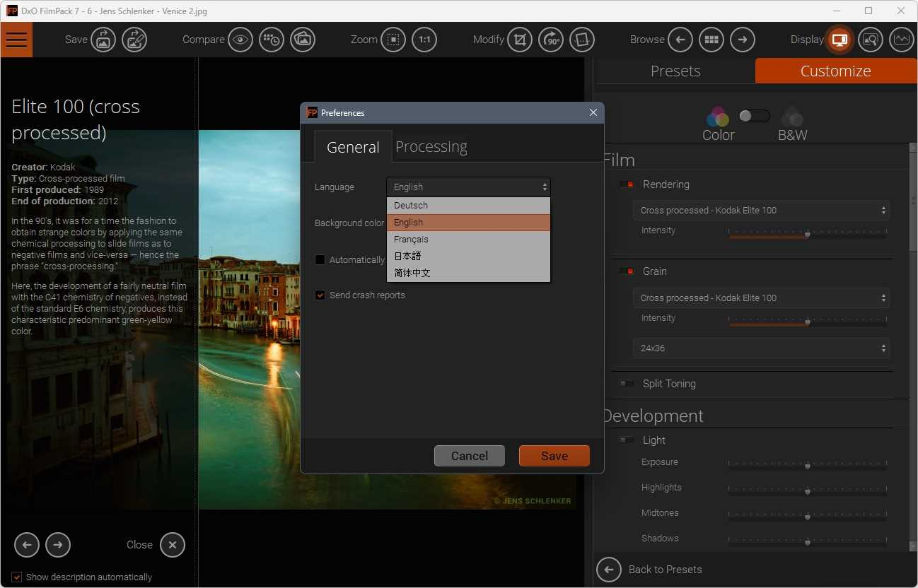This screenshot has height=588, width=918.
Task: Go to previous preset description arrow
Action: (27, 545)
